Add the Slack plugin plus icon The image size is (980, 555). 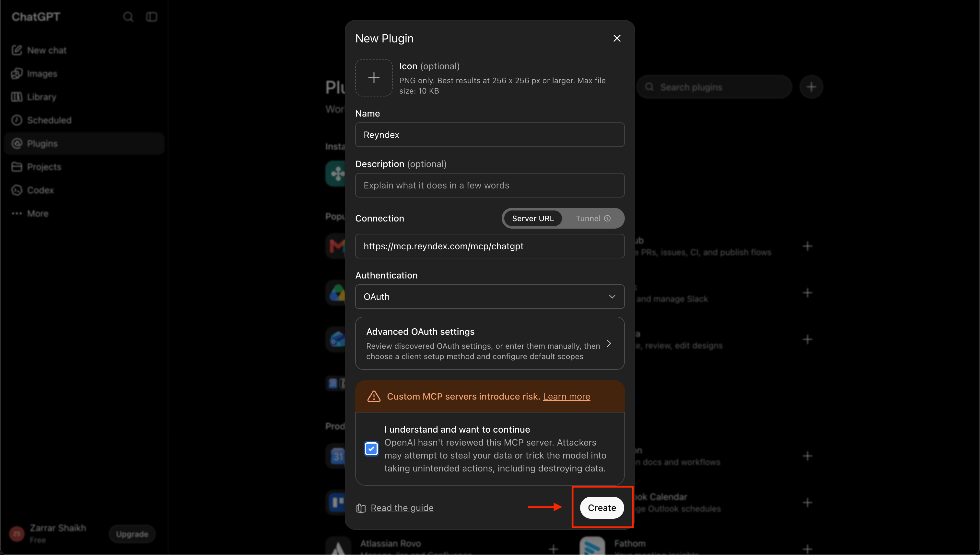pos(807,293)
